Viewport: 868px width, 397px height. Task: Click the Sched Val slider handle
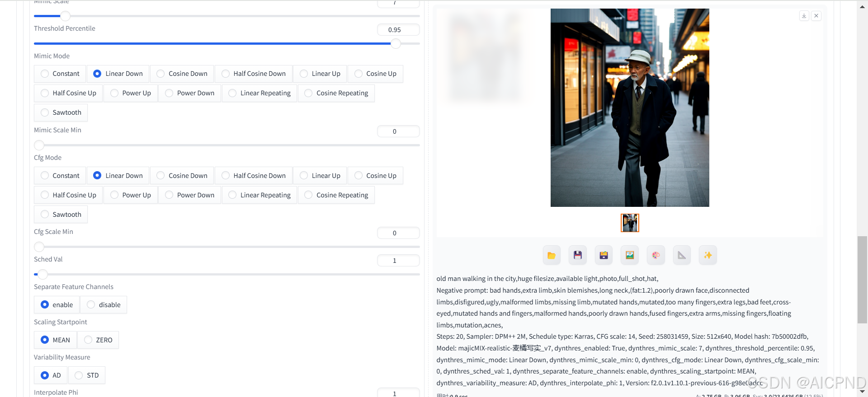(42, 274)
